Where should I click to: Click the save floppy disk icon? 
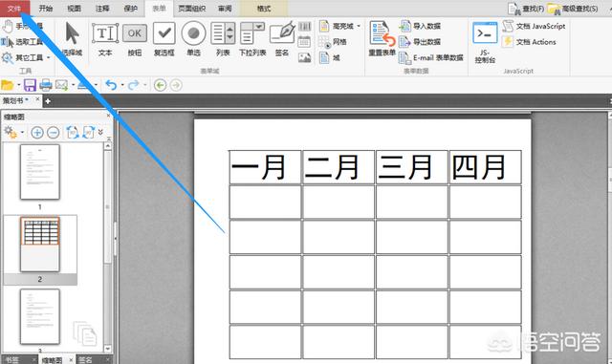[30, 85]
